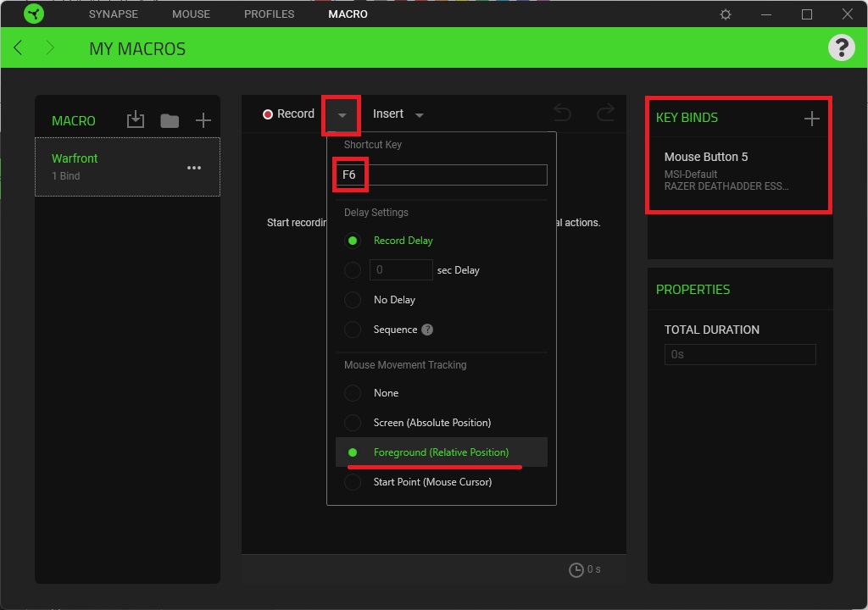Select the Warfront macro entry
This screenshot has width=868, height=610.
tap(127, 167)
